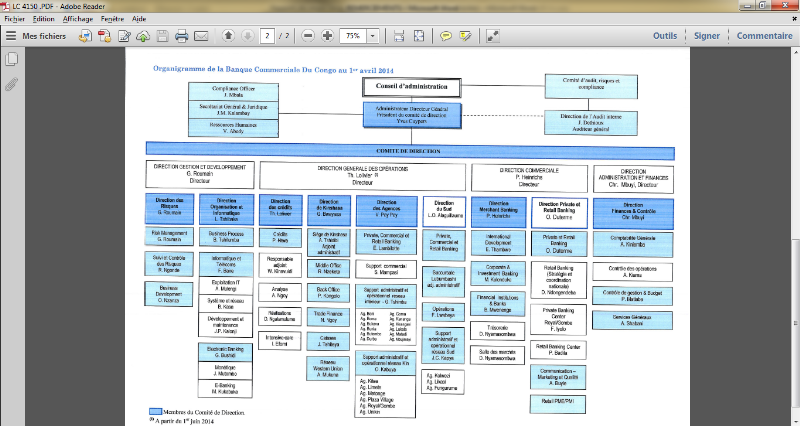
Task: Switch to read mode view
Action: point(493,36)
